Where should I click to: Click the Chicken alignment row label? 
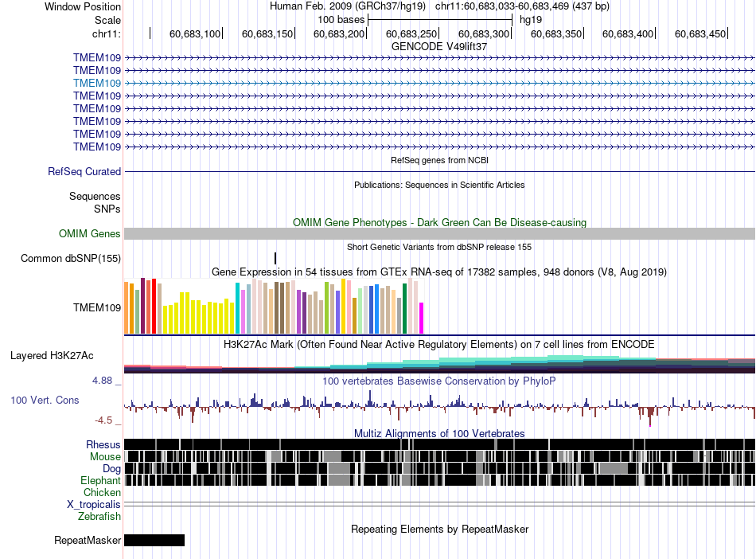102,492
